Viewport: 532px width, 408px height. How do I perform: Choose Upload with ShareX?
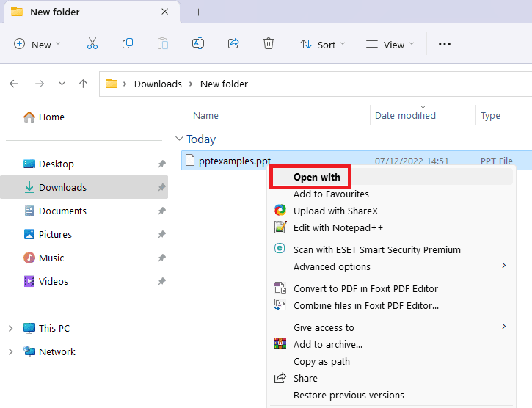tap(392, 211)
